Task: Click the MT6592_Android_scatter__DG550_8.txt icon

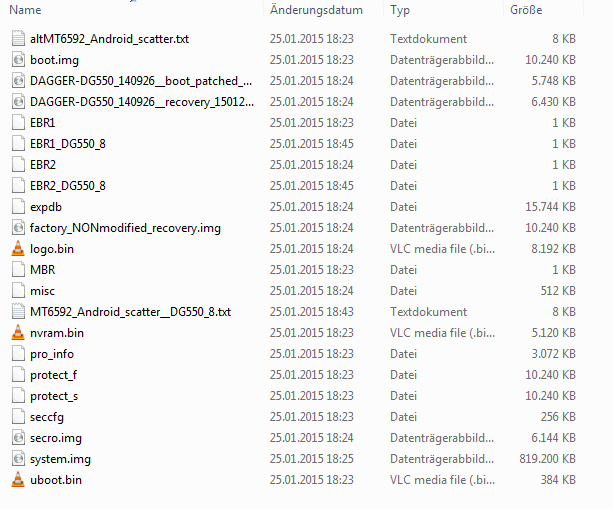Action: 18,312
